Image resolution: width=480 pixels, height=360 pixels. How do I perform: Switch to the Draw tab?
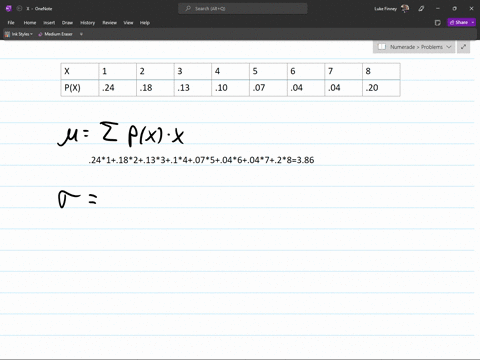pyautogui.click(x=67, y=23)
